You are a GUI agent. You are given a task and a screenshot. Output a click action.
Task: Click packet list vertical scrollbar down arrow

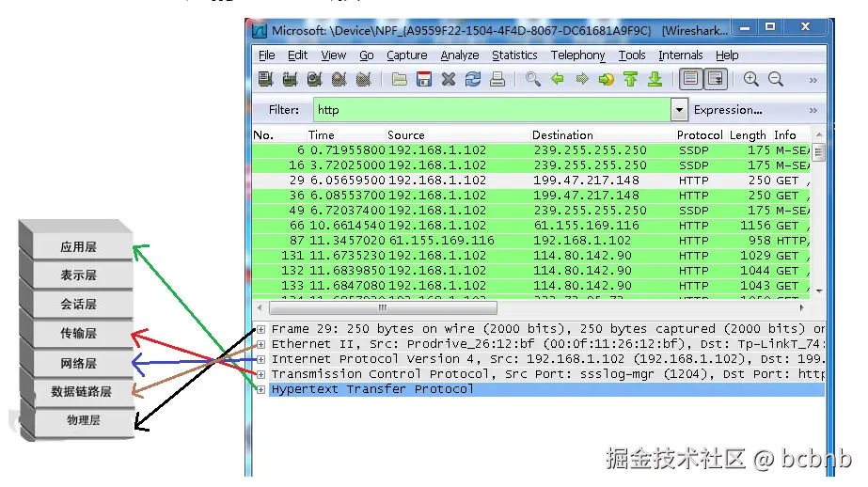tap(819, 291)
